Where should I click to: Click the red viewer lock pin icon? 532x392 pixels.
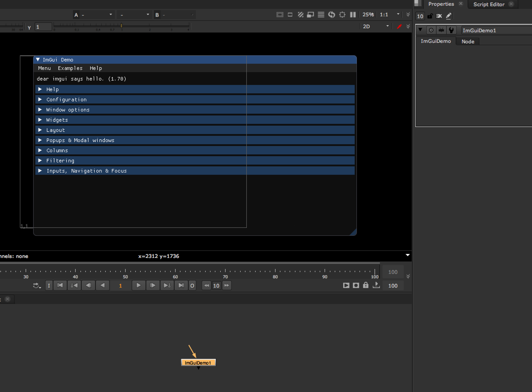[399, 26]
